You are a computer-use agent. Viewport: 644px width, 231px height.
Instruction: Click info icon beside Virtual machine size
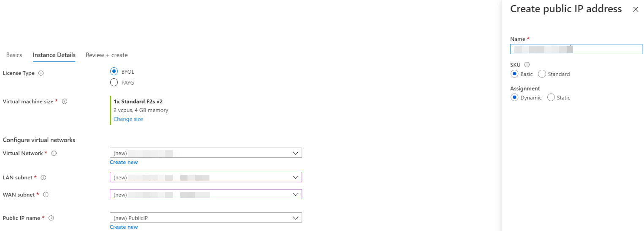(x=65, y=102)
